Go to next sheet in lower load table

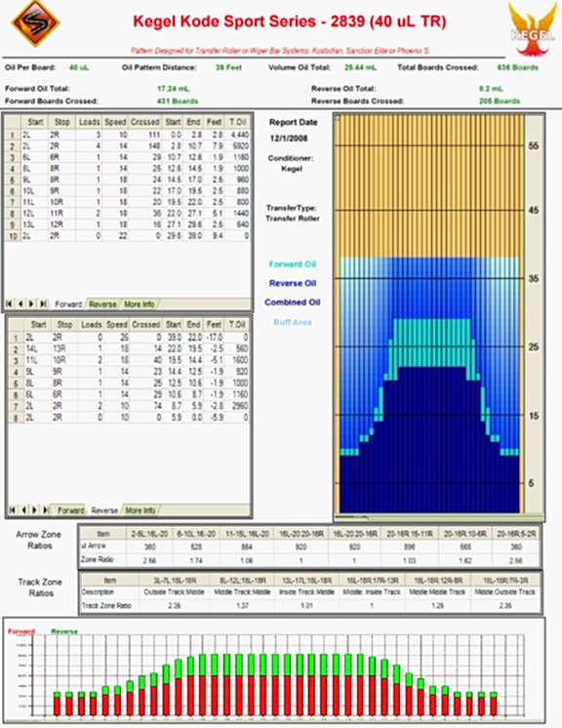[34, 509]
